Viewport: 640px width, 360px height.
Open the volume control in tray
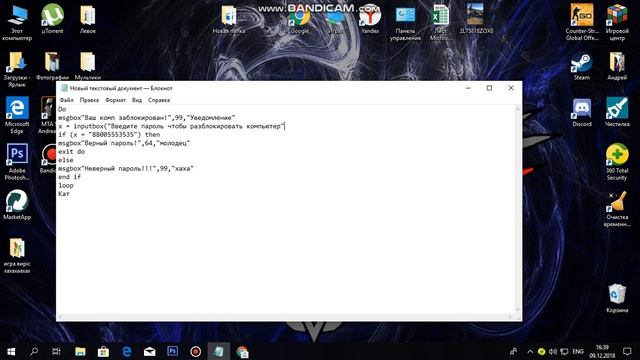[x=553, y=351]
